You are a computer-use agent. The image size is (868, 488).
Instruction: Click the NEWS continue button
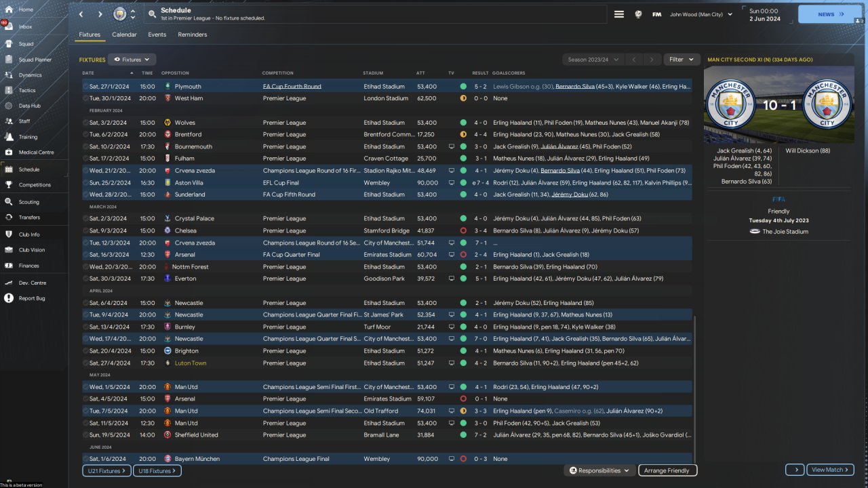[x=830, y=14]
